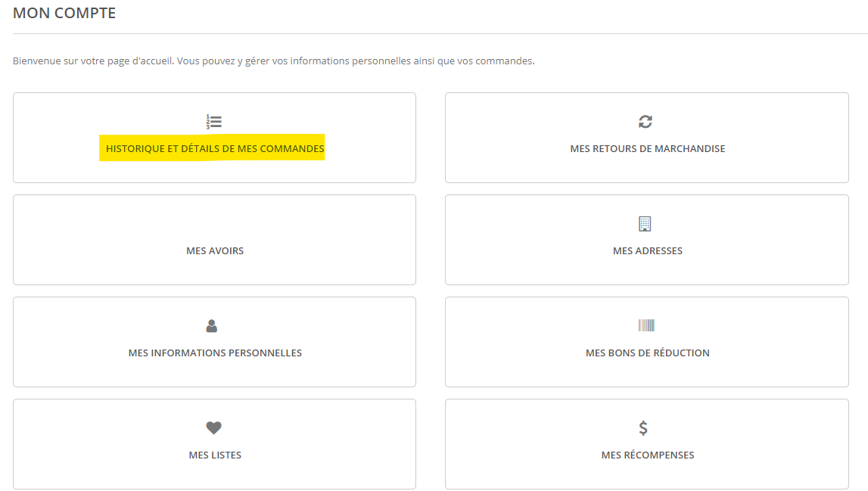Click the building icon above Mes Adresses

pyautogui.click(x=645, y=224)
